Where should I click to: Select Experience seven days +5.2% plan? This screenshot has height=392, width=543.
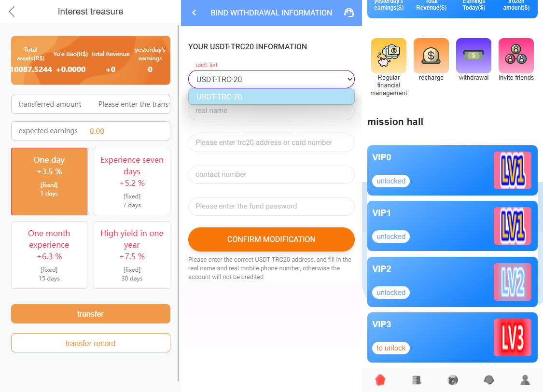point(132,182)
